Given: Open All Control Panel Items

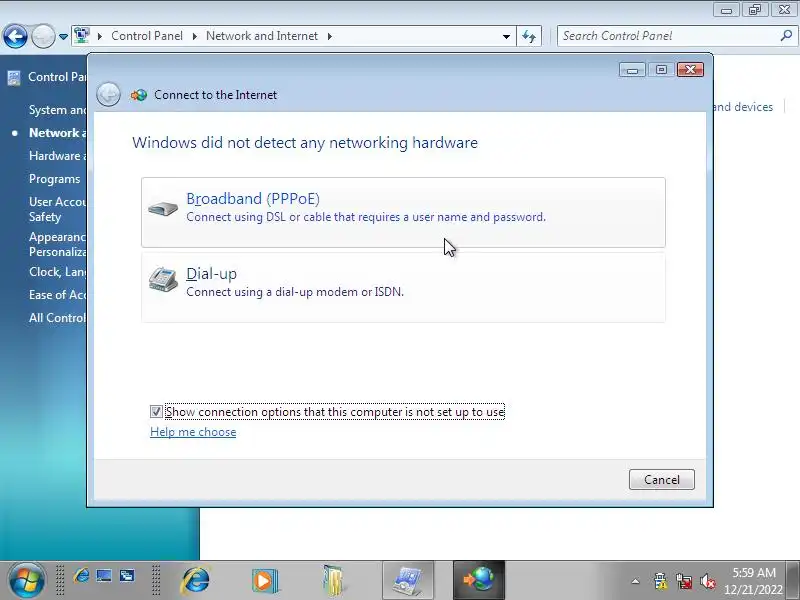Looking at the screenshot, I should [x=58, y=318].
